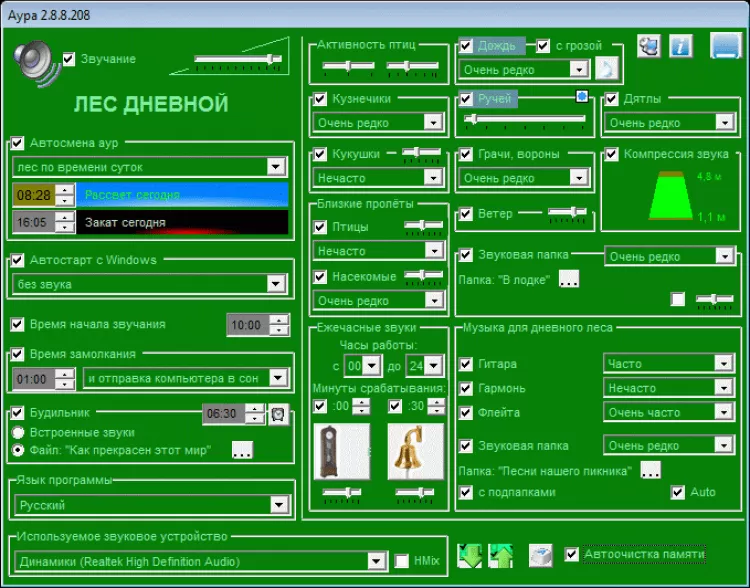750x588 pixels.
Task: Click the network computers icon at top right
Action: (x=649, y=46)
